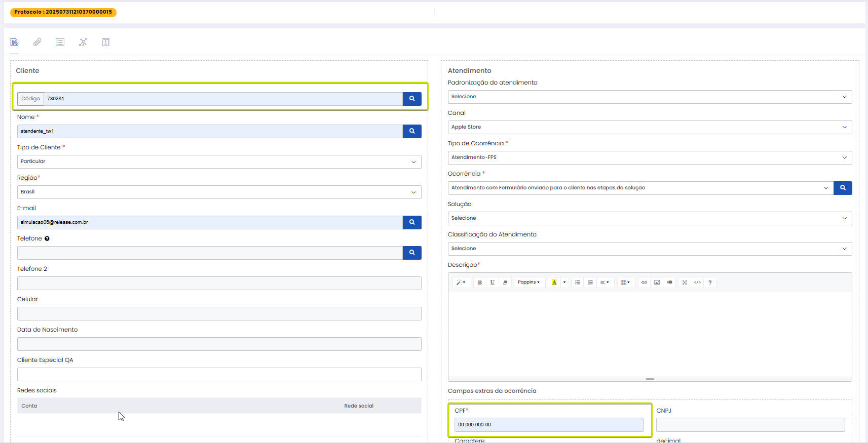
Task: Toggle the numbered list in editor
Action: pos(590,283)
